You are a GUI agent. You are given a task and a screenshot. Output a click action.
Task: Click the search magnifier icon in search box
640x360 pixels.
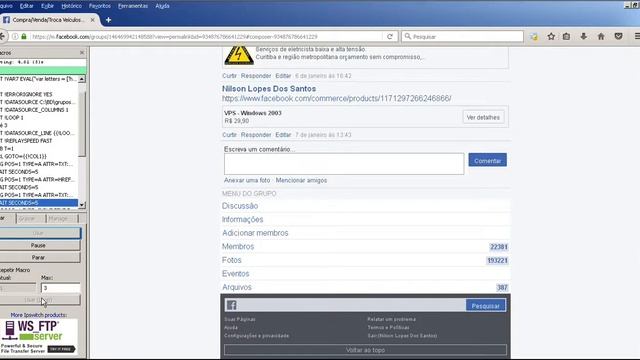[407, 37]
